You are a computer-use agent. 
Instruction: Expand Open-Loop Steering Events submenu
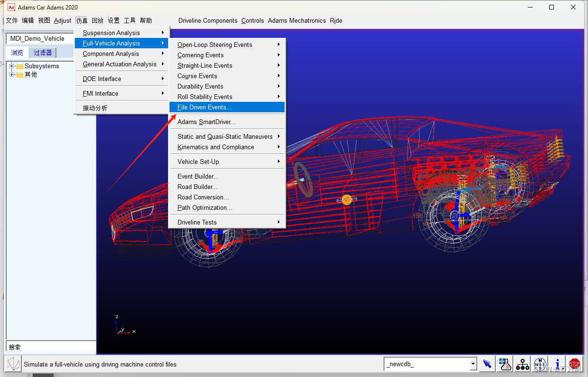pos(227,45)
